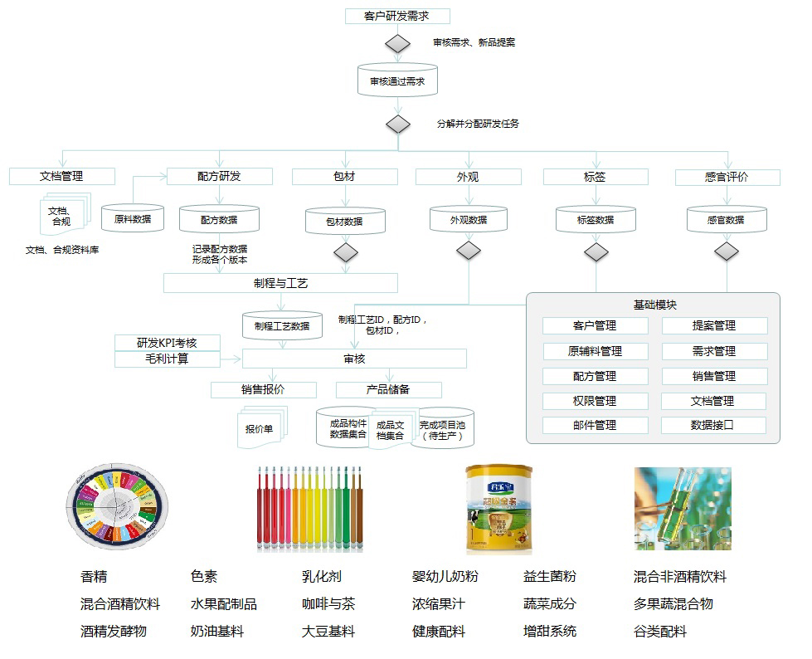This screenshot has width=812, height=659.
Task: Click the laboratory glass tubes photo
Action: point(683,508)
